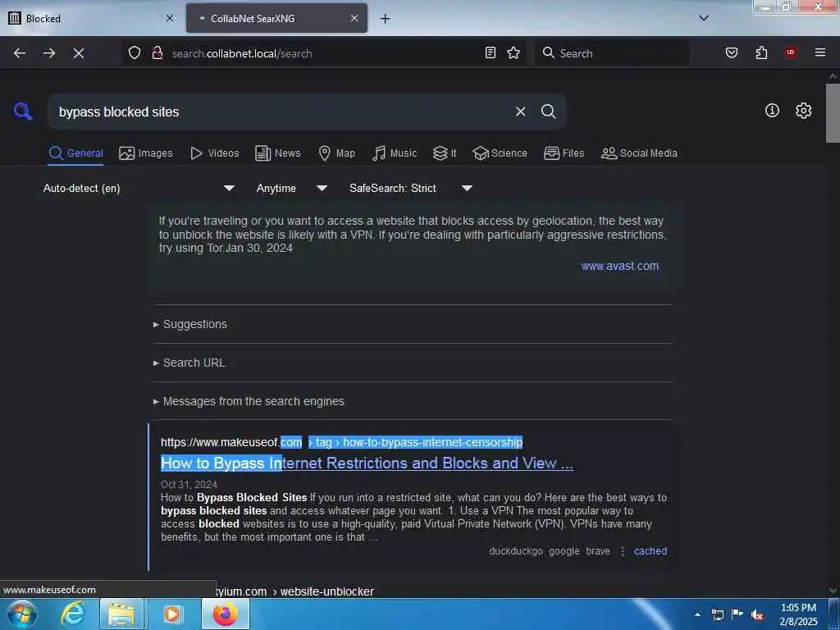
Task: Click the insecure connection padlock icon
Action: point(157,52)
